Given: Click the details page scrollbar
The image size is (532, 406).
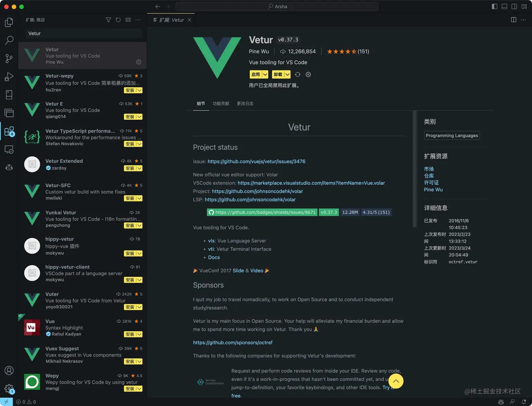Looking at the screenshot, I should 415,169.
